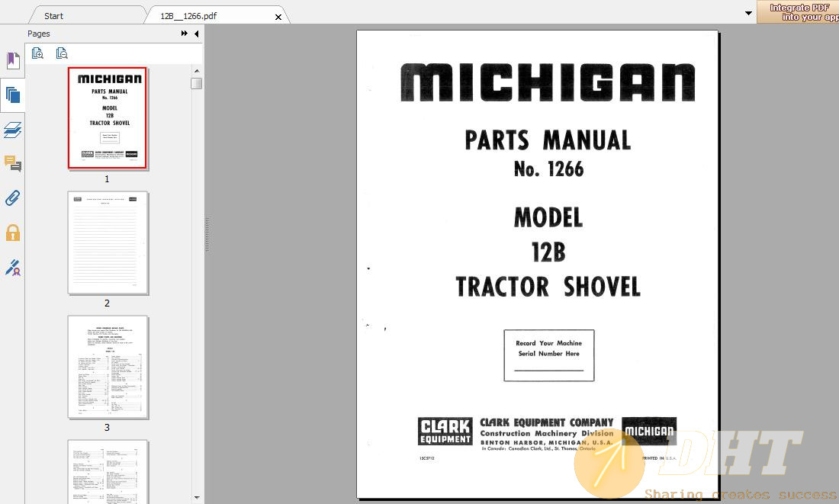Expand the Pages panel with double arrow
This screenshot has width=839, height=504.
[184, 34]
